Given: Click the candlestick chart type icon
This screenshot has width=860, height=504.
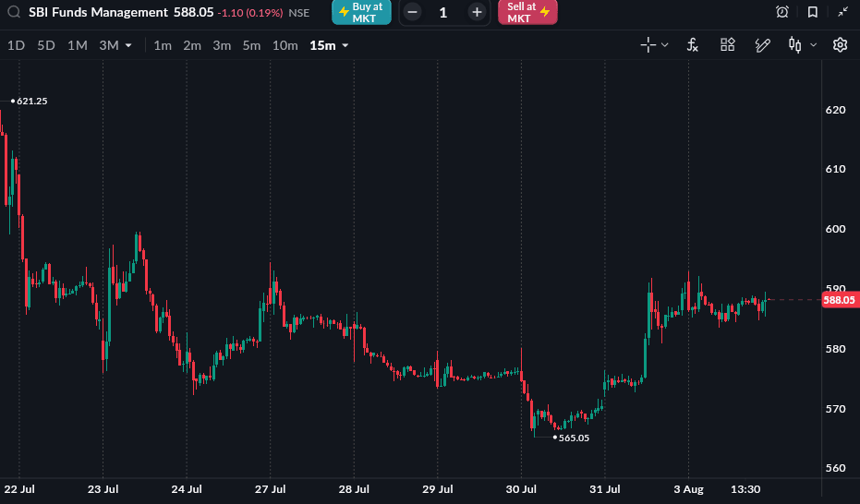Looking at the screenshot, I should (x=794, y=45).
